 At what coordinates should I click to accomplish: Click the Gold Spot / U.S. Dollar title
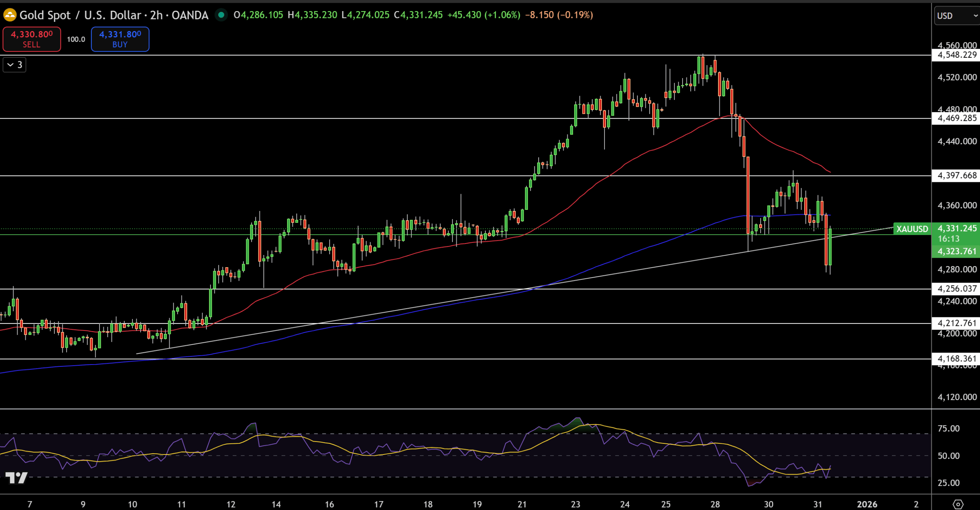80,15
